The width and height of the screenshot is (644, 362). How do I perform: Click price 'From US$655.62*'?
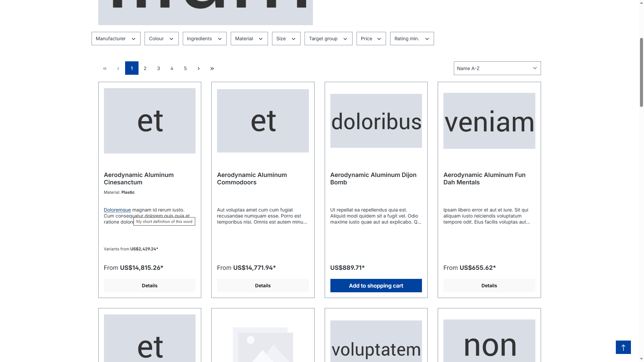469,268
